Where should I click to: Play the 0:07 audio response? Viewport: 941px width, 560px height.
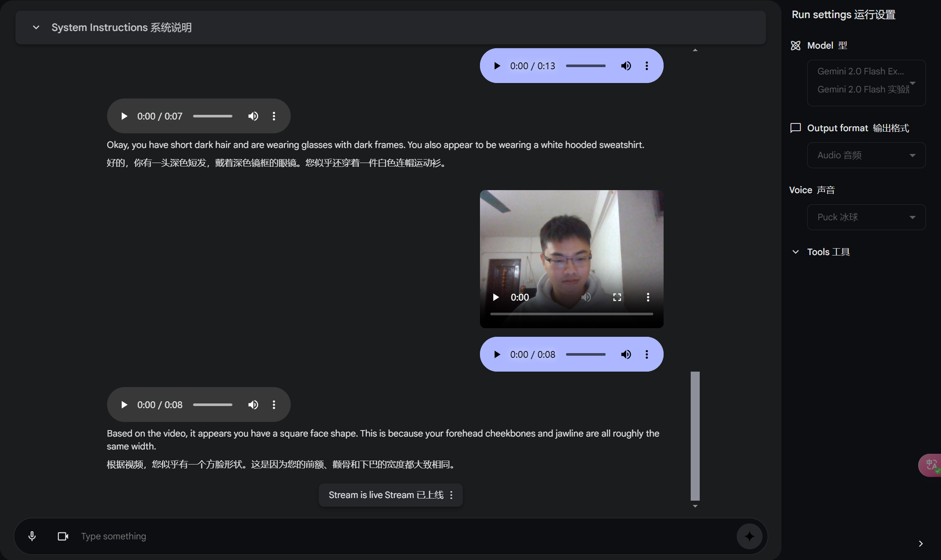click(x=124, y=116)
